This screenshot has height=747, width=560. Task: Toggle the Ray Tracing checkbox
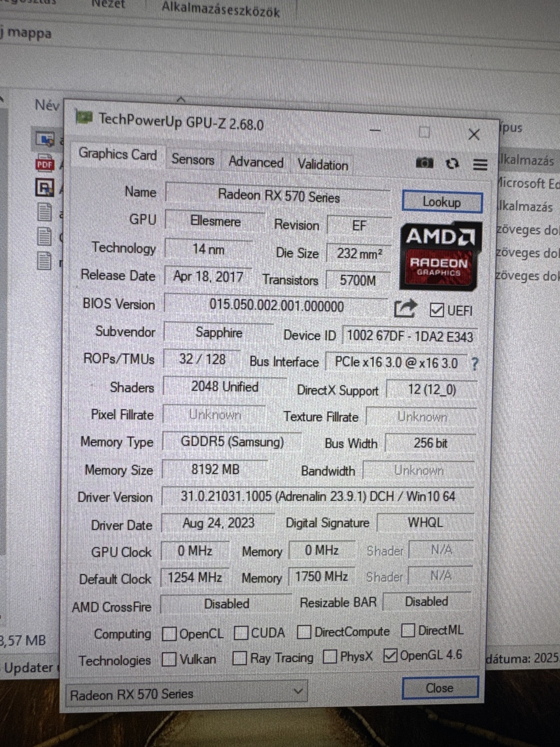pos(240,658)
